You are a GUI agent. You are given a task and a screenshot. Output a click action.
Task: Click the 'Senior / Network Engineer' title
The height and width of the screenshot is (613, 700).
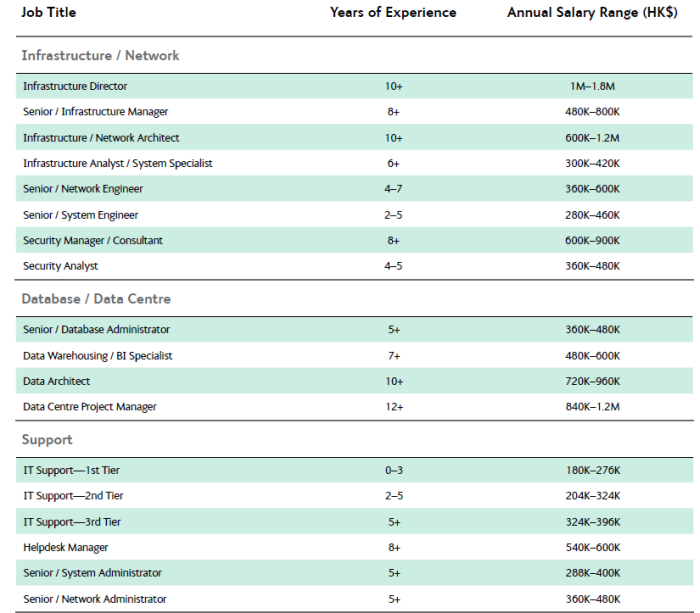click(83, 189)
